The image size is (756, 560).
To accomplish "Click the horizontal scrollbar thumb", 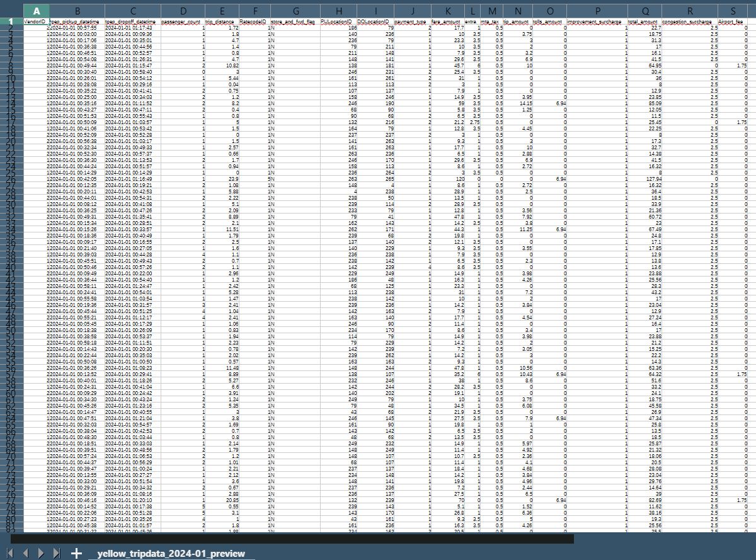I will point(292,539).
